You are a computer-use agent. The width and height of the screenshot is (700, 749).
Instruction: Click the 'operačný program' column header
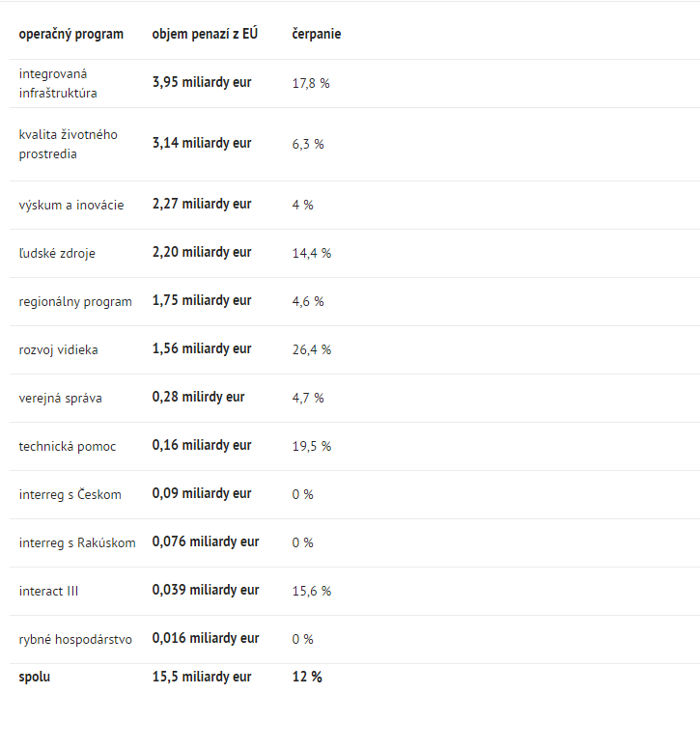pyautogui.click(x=71, y=34)
